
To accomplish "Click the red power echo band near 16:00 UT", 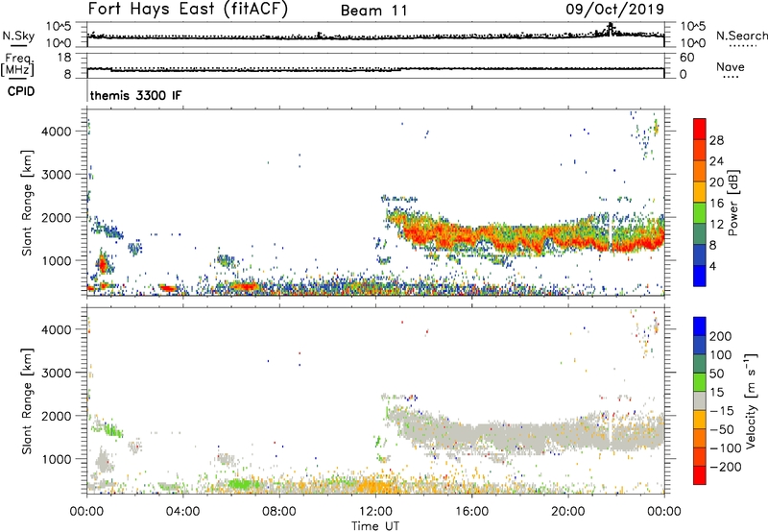I will 472,235.
